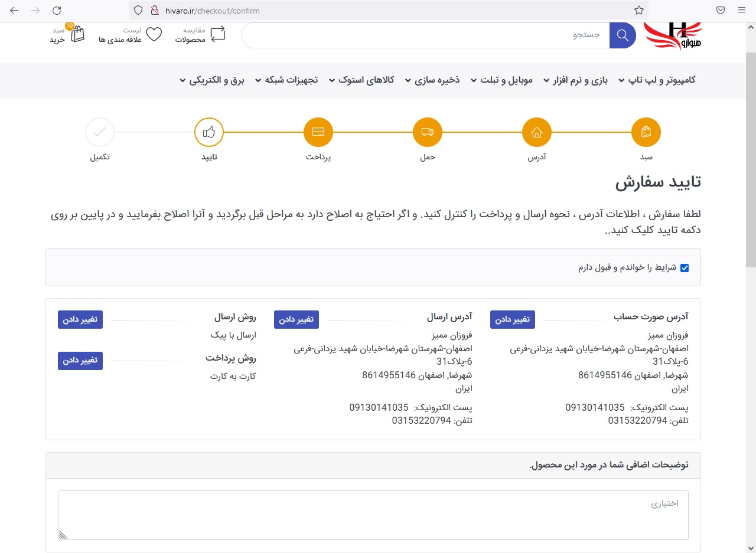This screenshot has height=553, width=756.
Task: Open the compare products icon
Action: [x=218, y=34]
